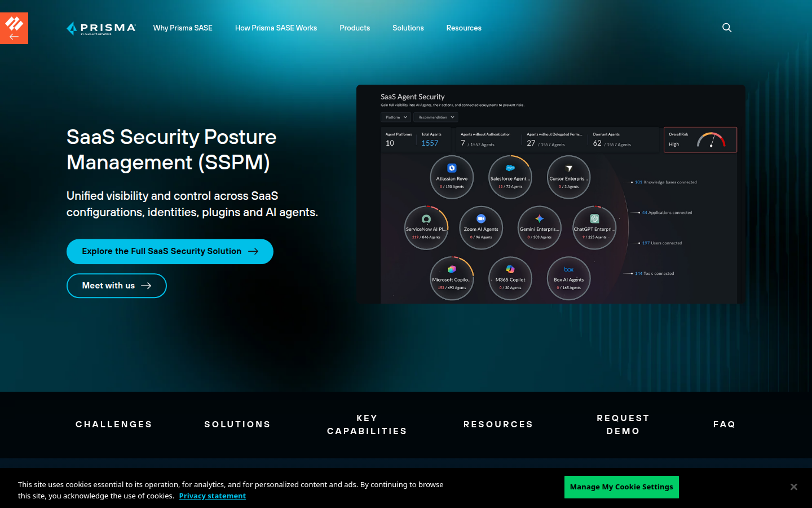Screen dimensions: 812x508
Task: Jump to KEY CAPABILITIES section tab
Action: pos(367,424)
